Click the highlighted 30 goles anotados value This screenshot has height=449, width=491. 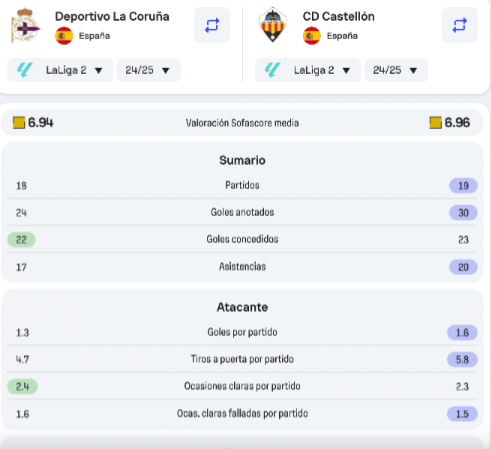click(463, 213)
